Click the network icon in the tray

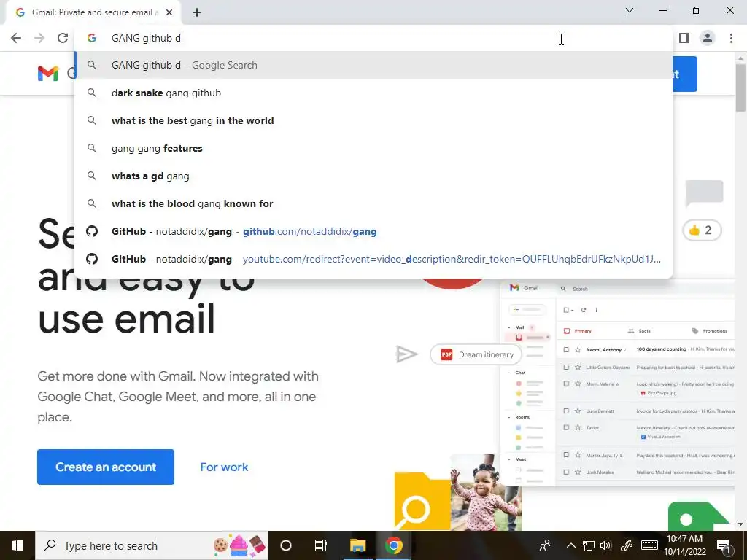pos(589,545)
